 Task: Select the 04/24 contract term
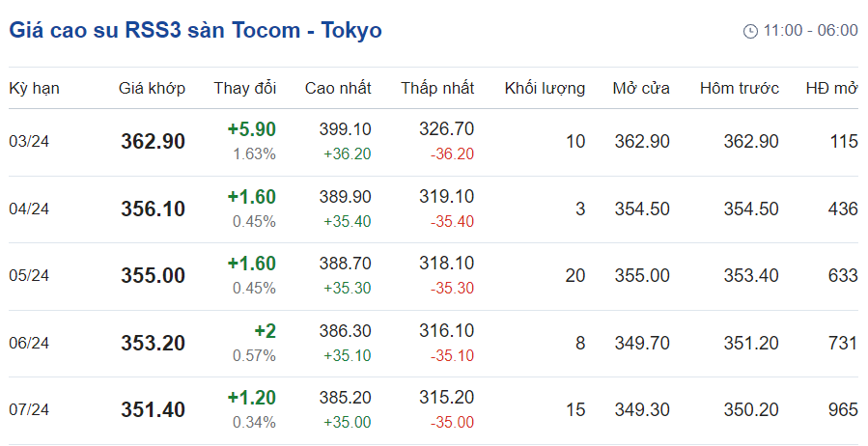[29, 209]
